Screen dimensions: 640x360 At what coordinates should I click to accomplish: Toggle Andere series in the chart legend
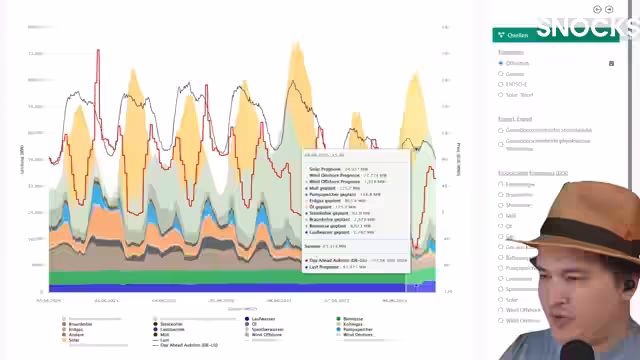(x=73, y=335)
